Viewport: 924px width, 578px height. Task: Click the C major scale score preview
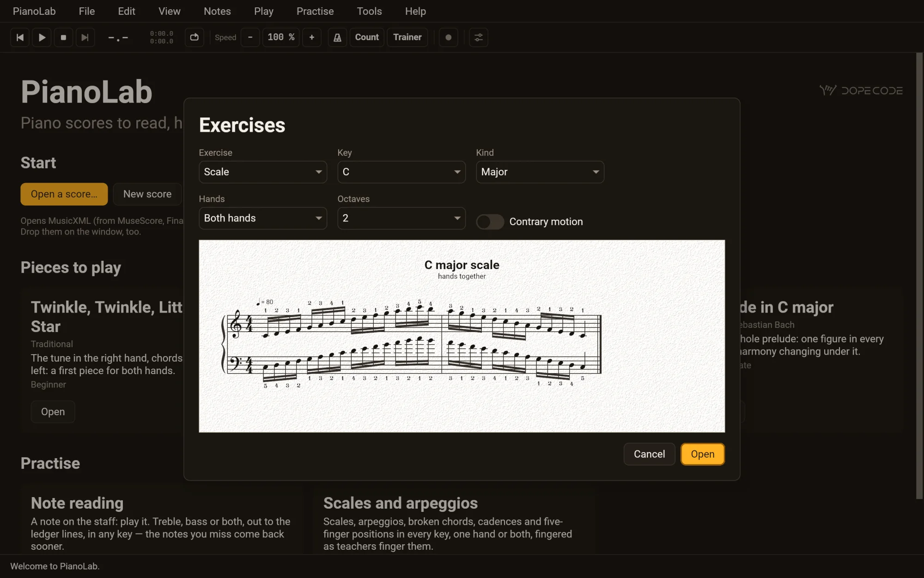(x=462, y=336)
